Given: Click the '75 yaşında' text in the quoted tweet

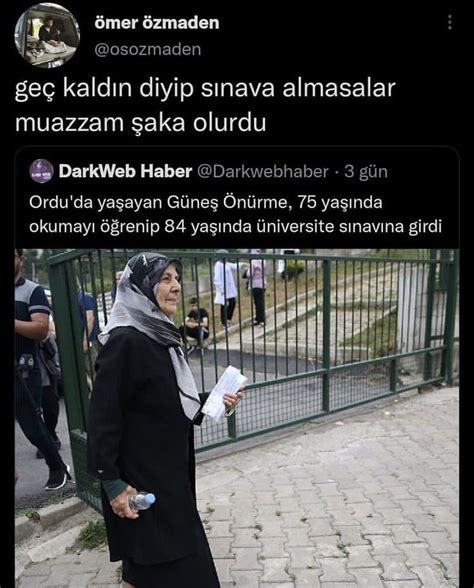Looking at the screenshot, I should pyautogui.click(x=340, y=203).
